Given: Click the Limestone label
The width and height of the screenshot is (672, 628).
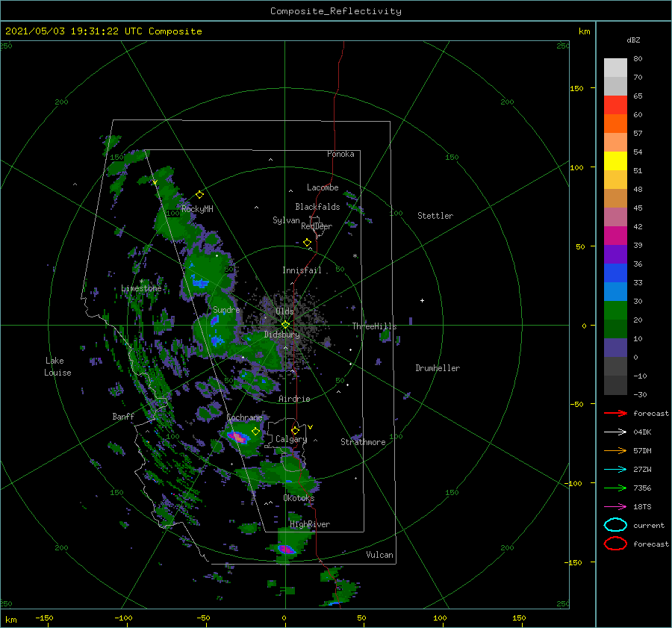Looking at the screenshot, I should tap(141, 288).
